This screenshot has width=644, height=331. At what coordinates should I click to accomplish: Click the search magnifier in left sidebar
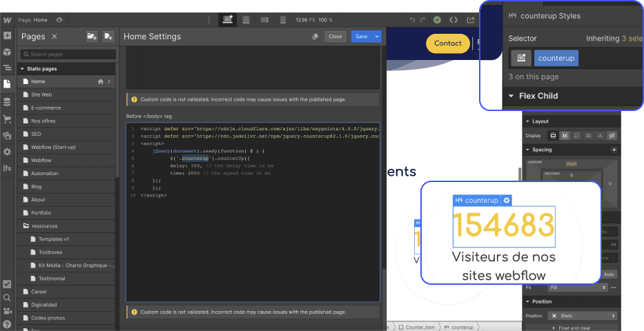[x=7, y=298]
